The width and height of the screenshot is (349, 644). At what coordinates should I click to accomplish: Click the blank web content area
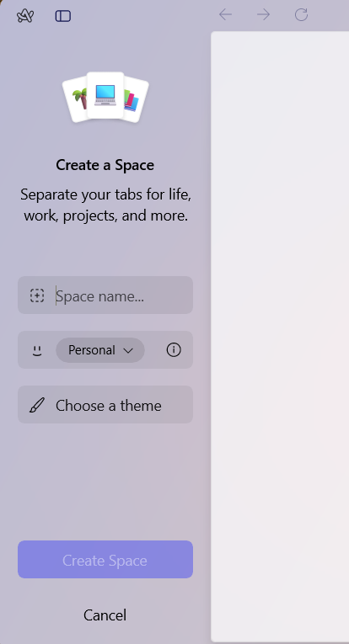(280, 337)
